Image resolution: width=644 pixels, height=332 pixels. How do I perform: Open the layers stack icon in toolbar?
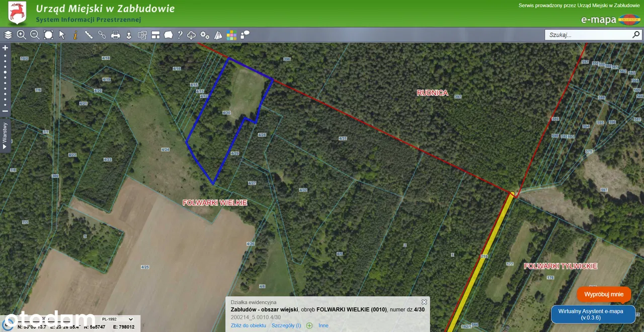[8, 35]
